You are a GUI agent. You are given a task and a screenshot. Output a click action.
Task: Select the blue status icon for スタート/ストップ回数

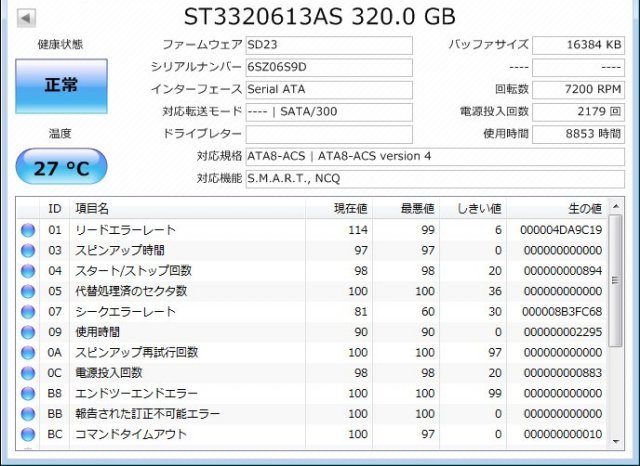point(28,271)
